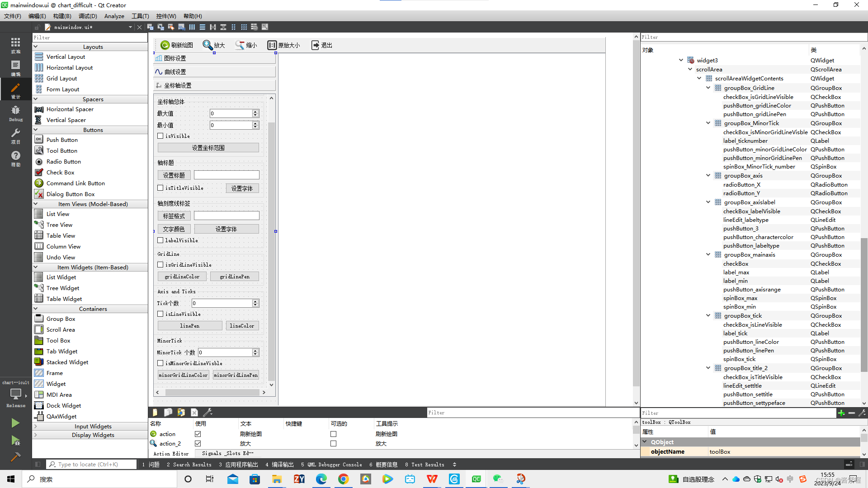Open the mainwindow.ui file dropdown

(x=130, y=27)
